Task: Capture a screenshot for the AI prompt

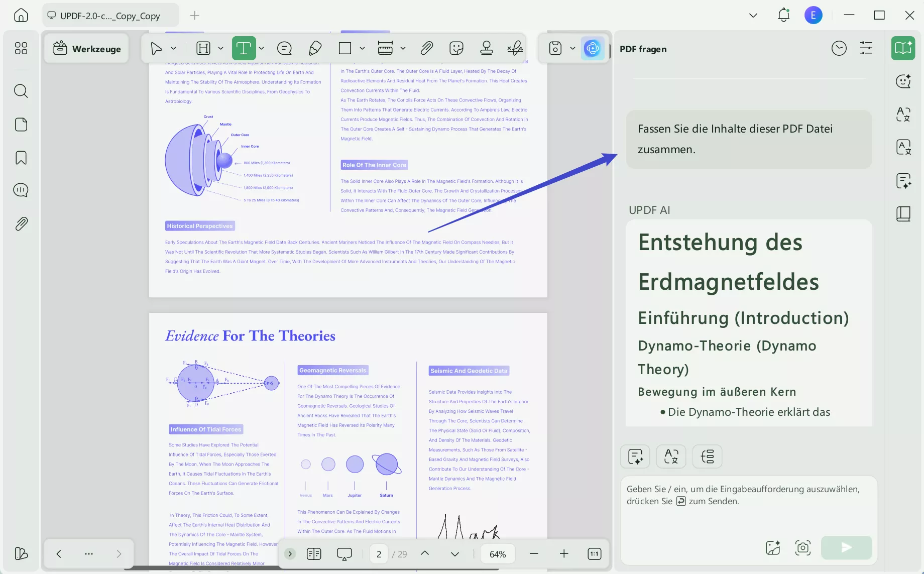Action: (803, 547)
